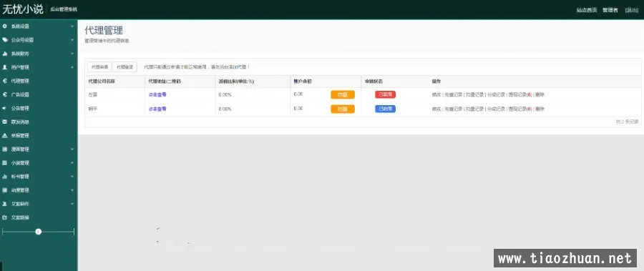
Task: Open 扣量记录 in the second agent row
Action: [475, 109]
